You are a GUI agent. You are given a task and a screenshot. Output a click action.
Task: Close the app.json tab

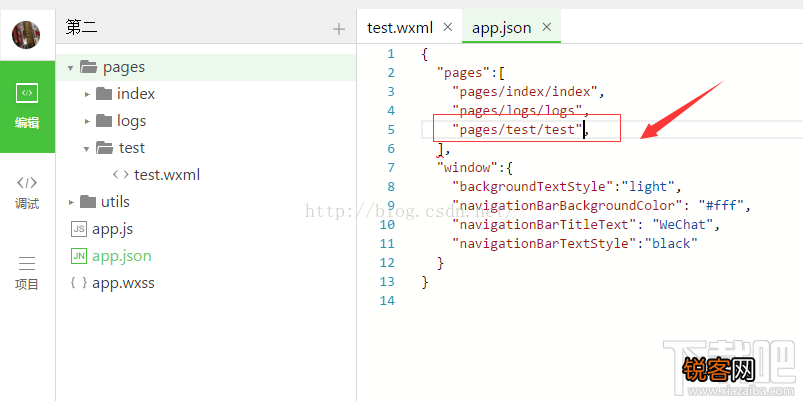click(x=547, y=27)
